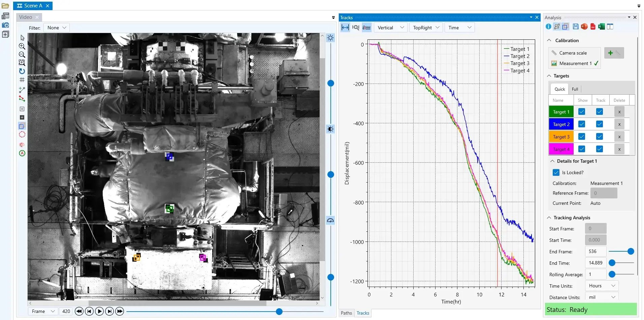Collapse the Calibration section

tap(549, 40)
